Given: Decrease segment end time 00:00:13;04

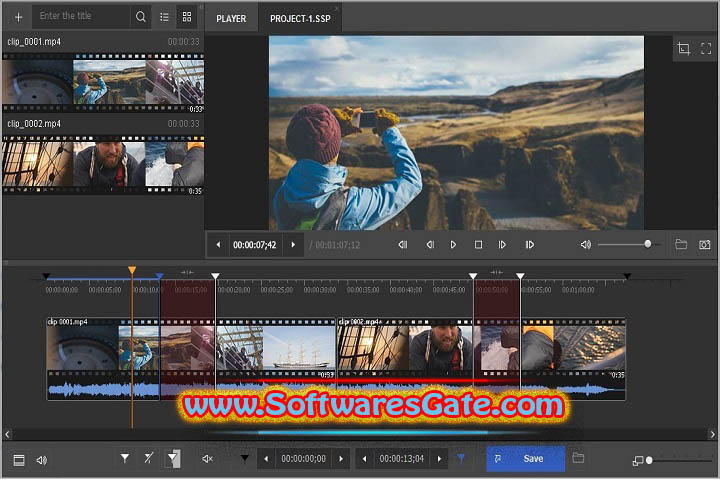Looking at the screenshot, I should (364, 459).
